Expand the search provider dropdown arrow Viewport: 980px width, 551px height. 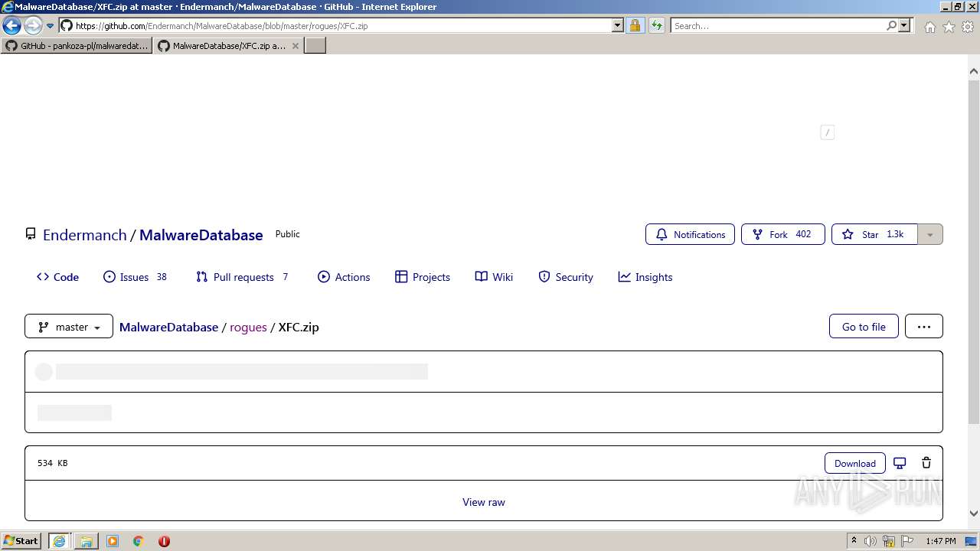pos(904,26)
